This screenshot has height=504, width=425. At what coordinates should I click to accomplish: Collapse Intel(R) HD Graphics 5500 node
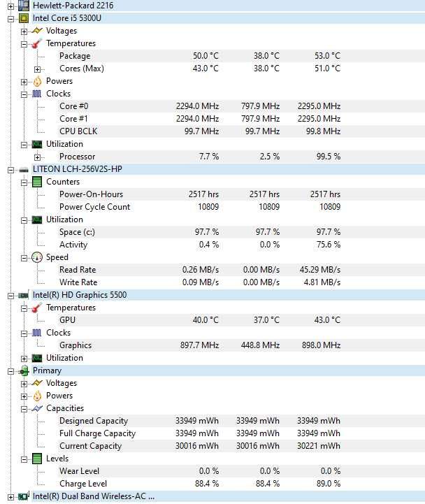[x=10, y=296]
